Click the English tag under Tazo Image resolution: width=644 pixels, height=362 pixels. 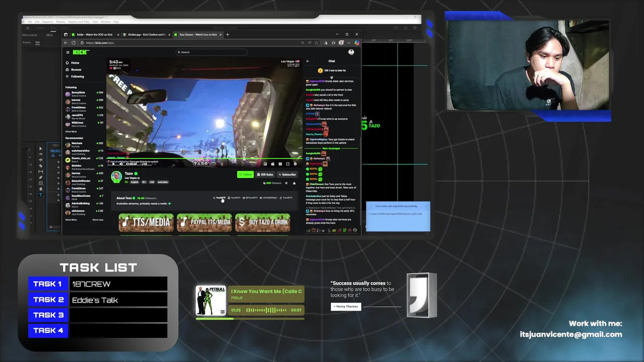pos(134,182)
